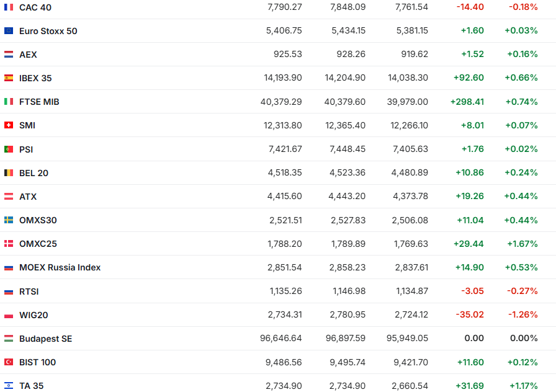Click the Spain flag next to IBEX 35
This screenshot has width=556, height=392.
point(9,78)
